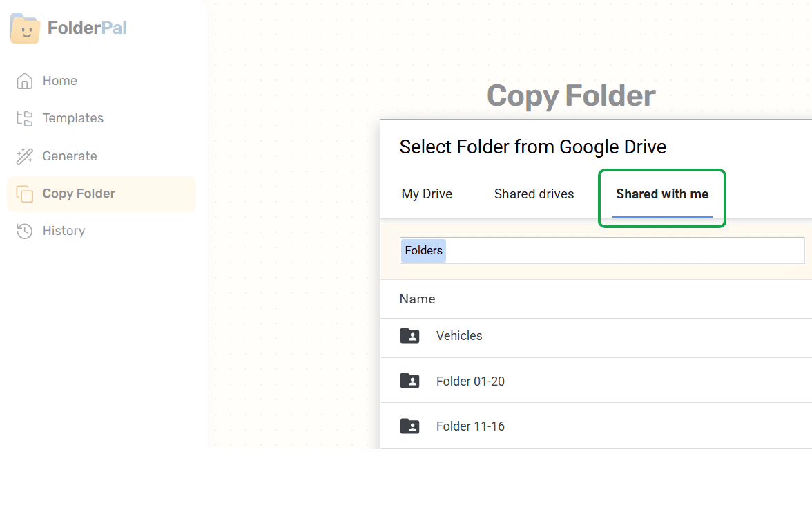
Task: Open the Home page
Action: tap(60, 81)
